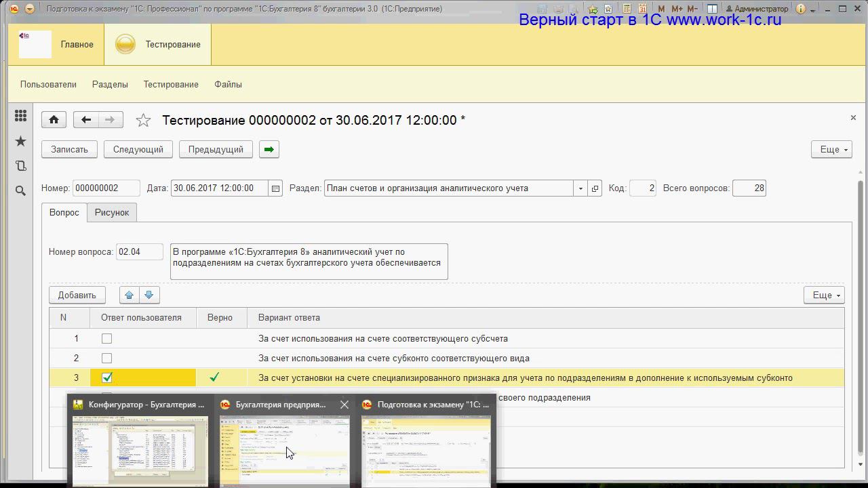Switch to the Вопрос tab
This screenshot has width=868, height=488.
[64, 212]
